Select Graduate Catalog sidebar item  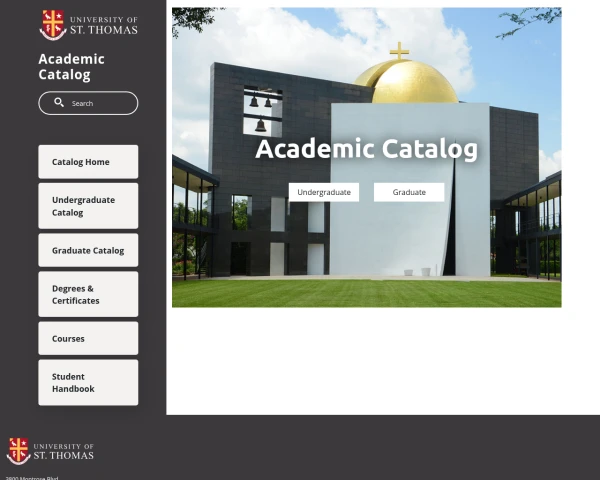(88, 250)
